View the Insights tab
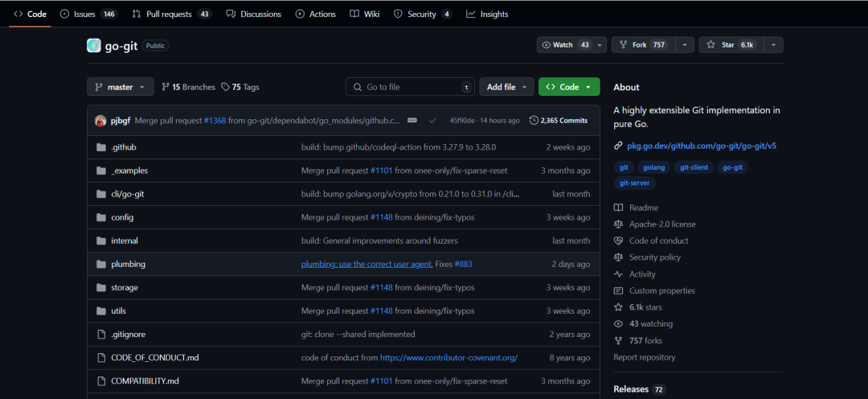The image size is (868, 399). (x=487, y=14)
